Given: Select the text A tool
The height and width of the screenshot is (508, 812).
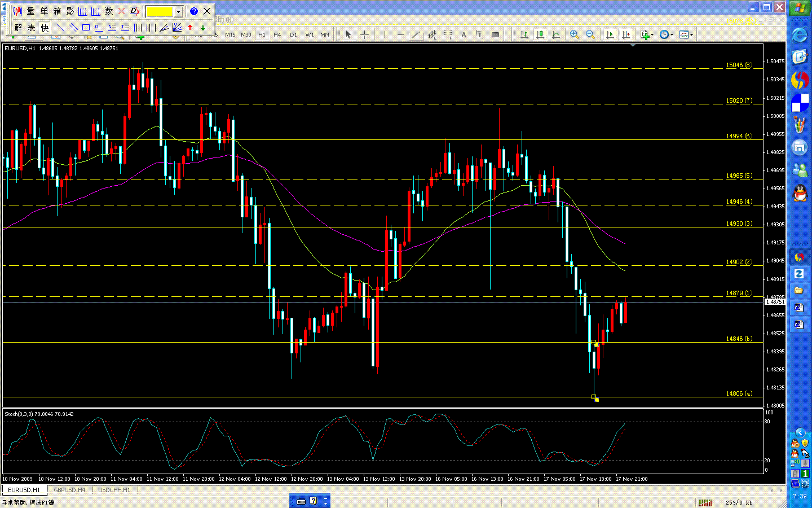Looking at the screenshot, I should click(464, 34).
